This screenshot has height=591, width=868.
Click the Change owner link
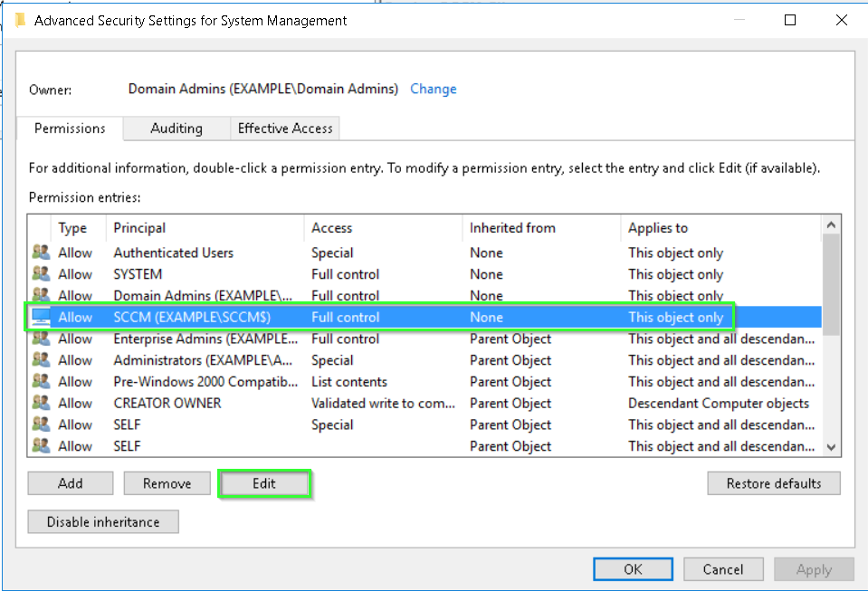(x=433, y=89)
